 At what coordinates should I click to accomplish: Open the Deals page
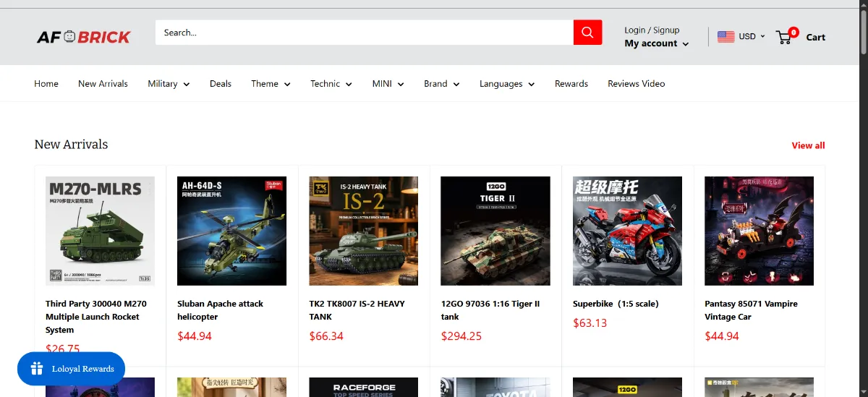click(221, 84)
